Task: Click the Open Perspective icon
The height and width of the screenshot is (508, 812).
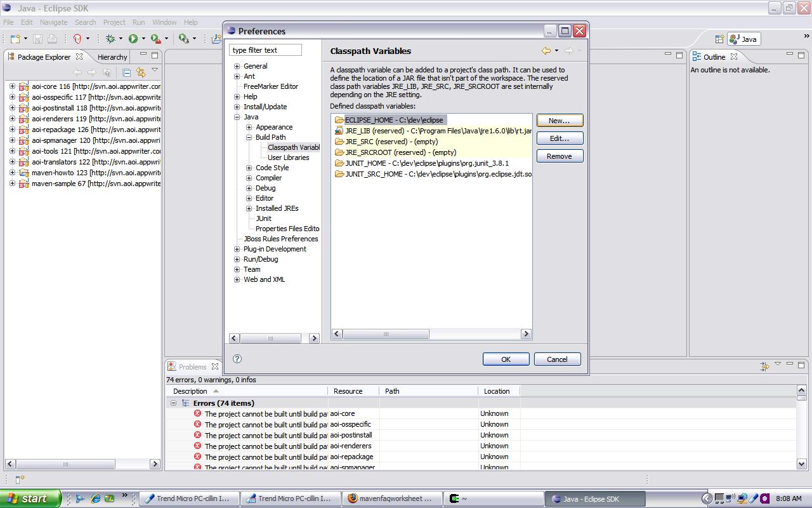Action: 719,39
